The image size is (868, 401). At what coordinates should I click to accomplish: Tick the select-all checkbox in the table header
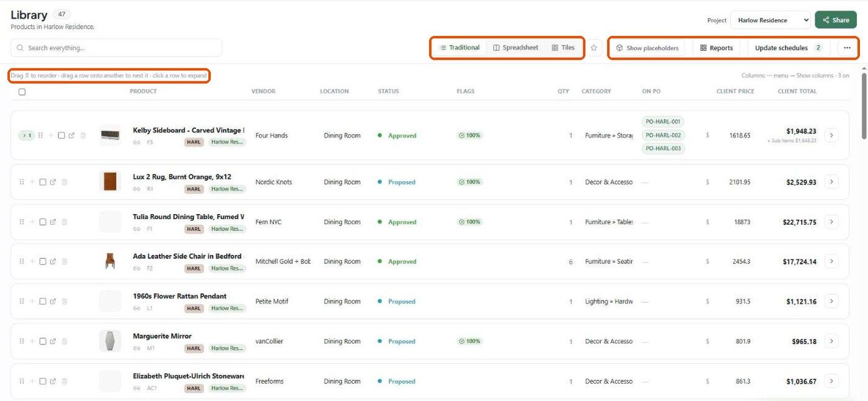(22, 92)
